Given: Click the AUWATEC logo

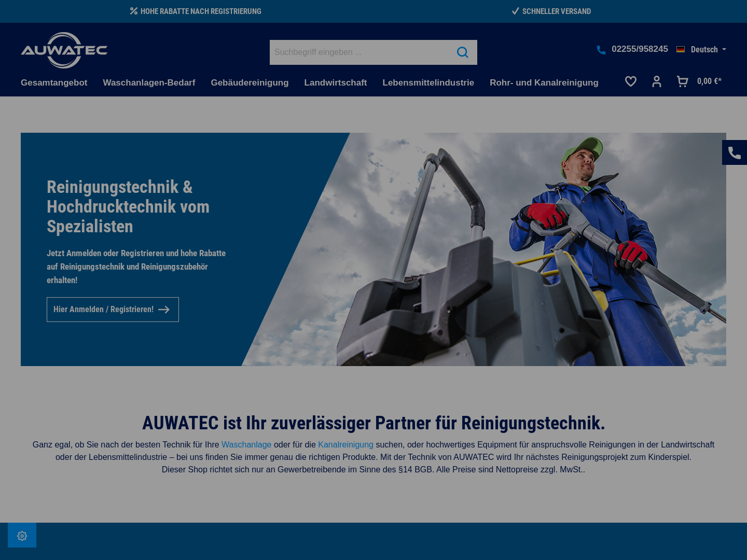Looking at the screenshot, I should (x=64, y=50).
